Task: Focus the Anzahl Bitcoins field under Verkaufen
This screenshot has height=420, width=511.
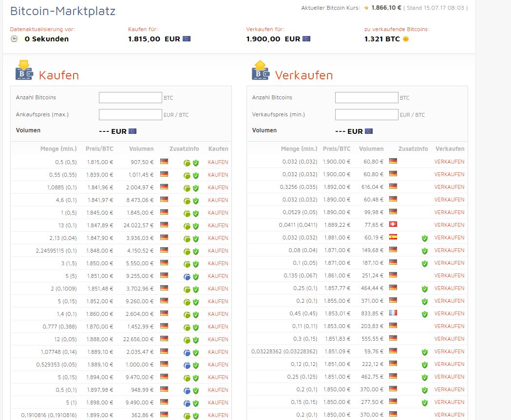Action: (366, 97)
